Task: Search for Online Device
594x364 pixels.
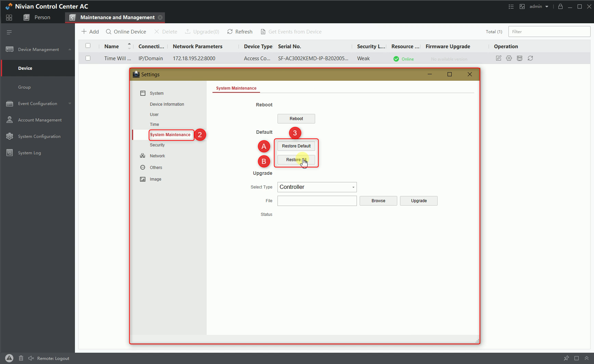Action: click(126, 32)
